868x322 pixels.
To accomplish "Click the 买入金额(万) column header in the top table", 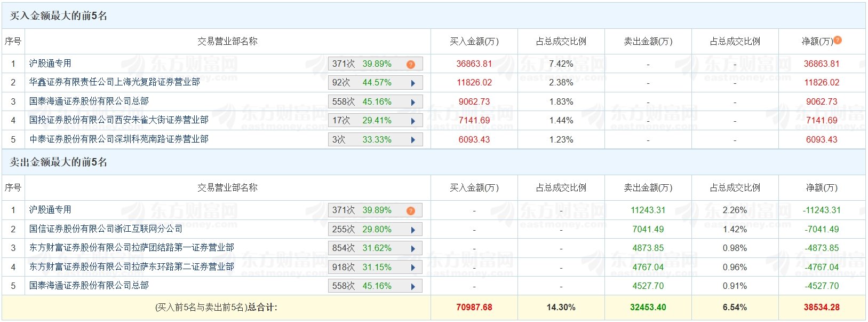I will (x=474, y=41).
